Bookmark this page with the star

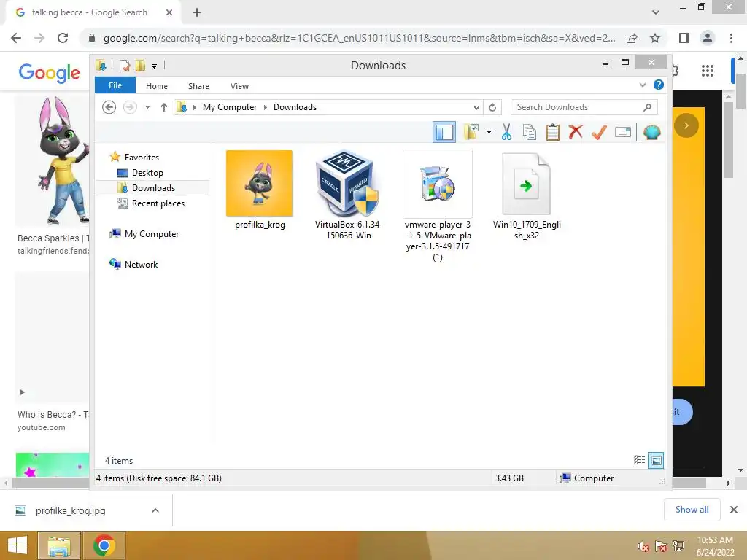655,38
